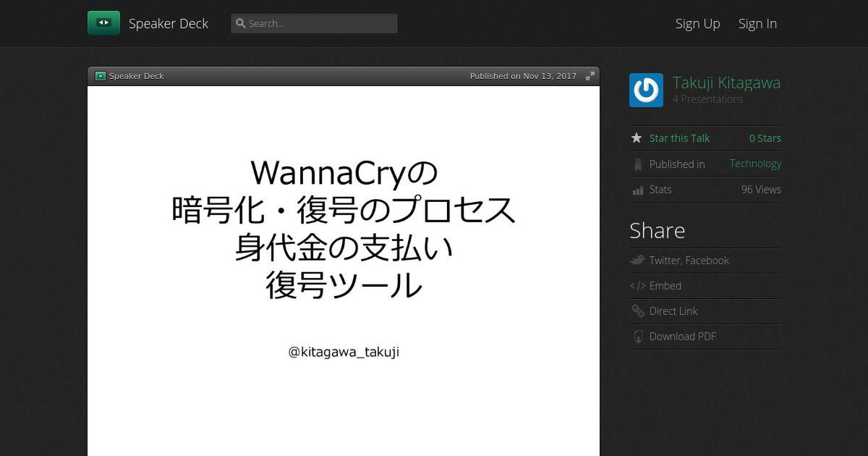Viewport: 868px width, 456px height.
Task: Click the Published on Nov 13, 2017 text
Action: tap(523, 76)
